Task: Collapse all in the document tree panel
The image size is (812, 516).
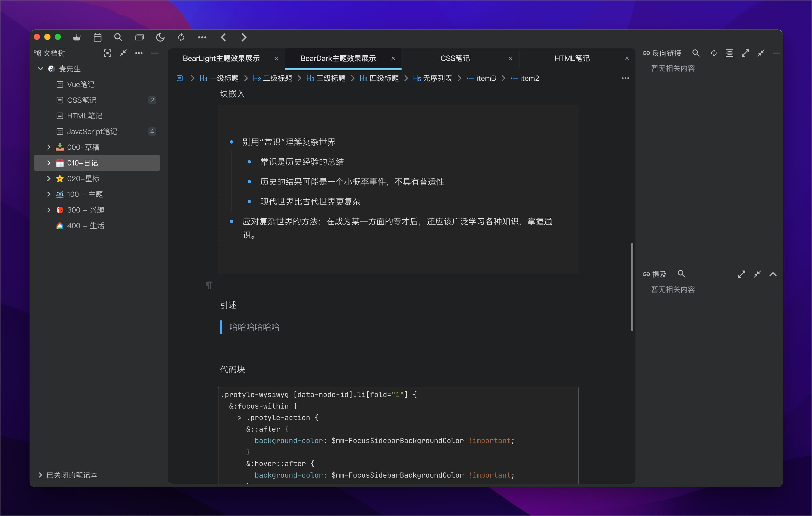Action: (x=123, y=53)
